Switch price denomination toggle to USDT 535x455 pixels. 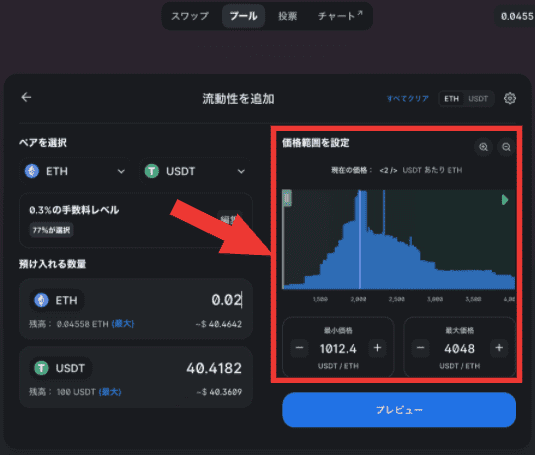pyautogui.click(x=478, y=99)
